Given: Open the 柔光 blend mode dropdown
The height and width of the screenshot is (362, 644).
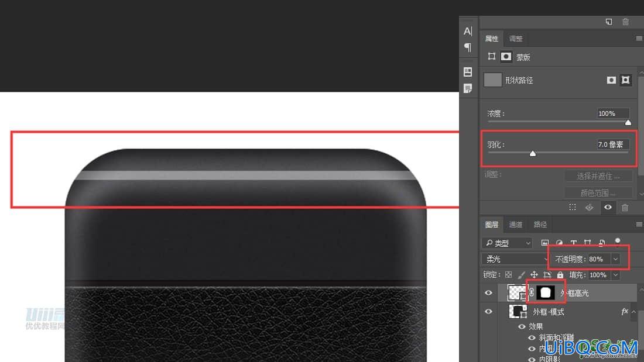Looking at the screenshot, I should (515, 259).
